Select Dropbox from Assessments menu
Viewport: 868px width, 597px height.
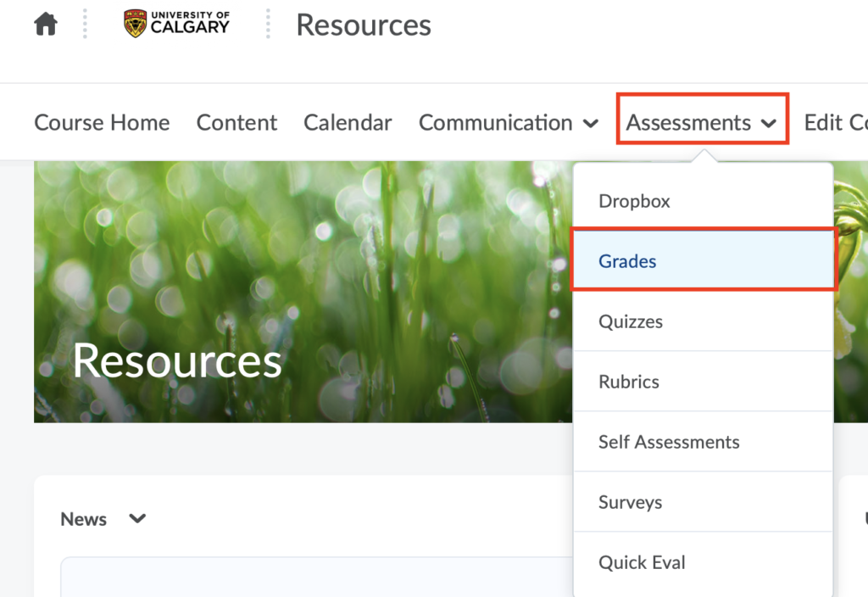tap(703, 200)
